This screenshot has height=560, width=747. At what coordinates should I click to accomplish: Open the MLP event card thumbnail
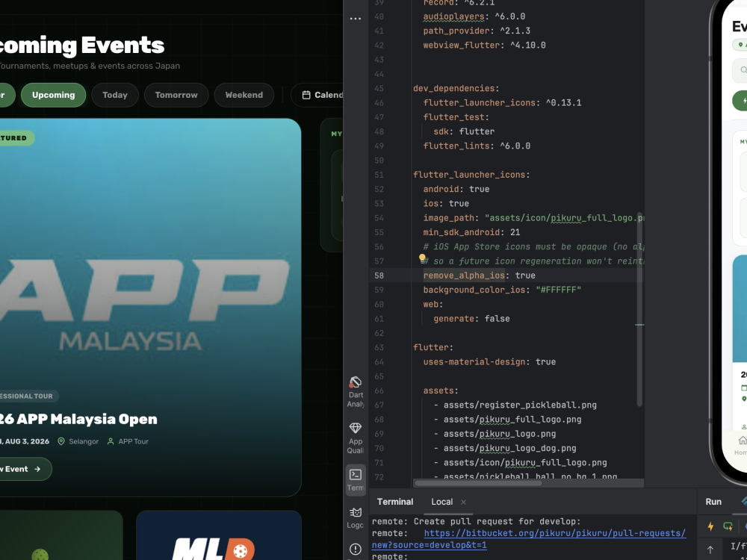(x=219, y=535)
